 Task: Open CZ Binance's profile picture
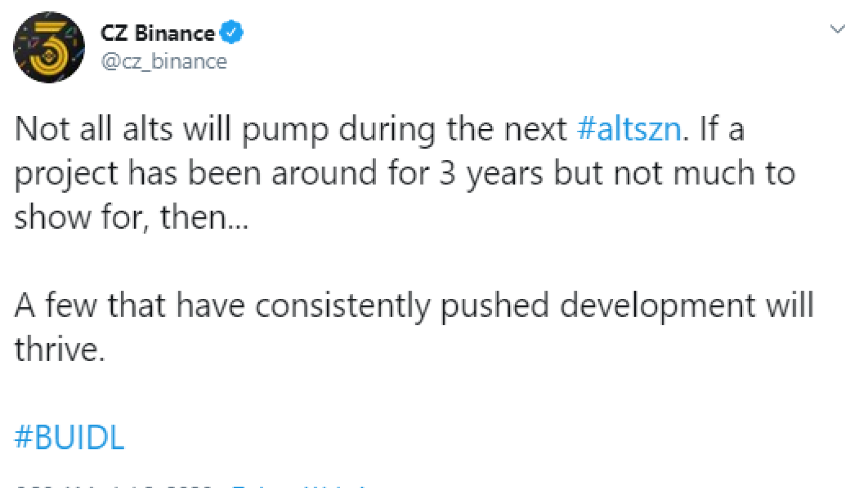click(x=49, y=47)
